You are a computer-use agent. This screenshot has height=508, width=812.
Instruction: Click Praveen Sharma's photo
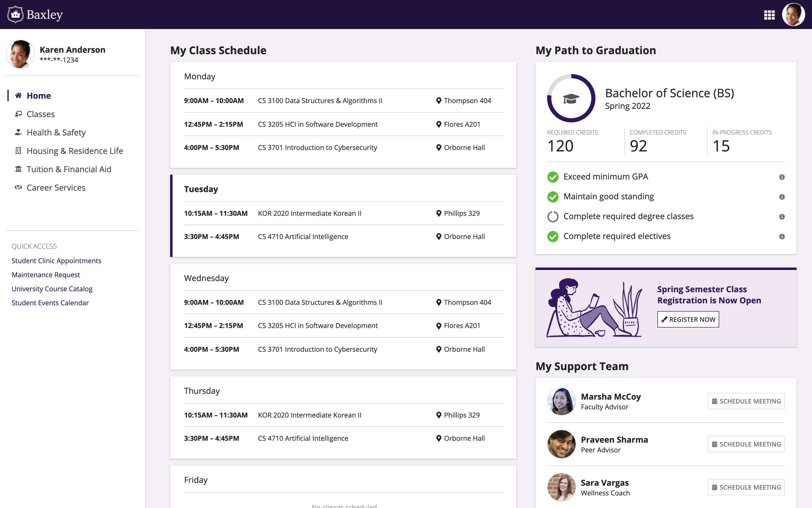pos(561,444)
